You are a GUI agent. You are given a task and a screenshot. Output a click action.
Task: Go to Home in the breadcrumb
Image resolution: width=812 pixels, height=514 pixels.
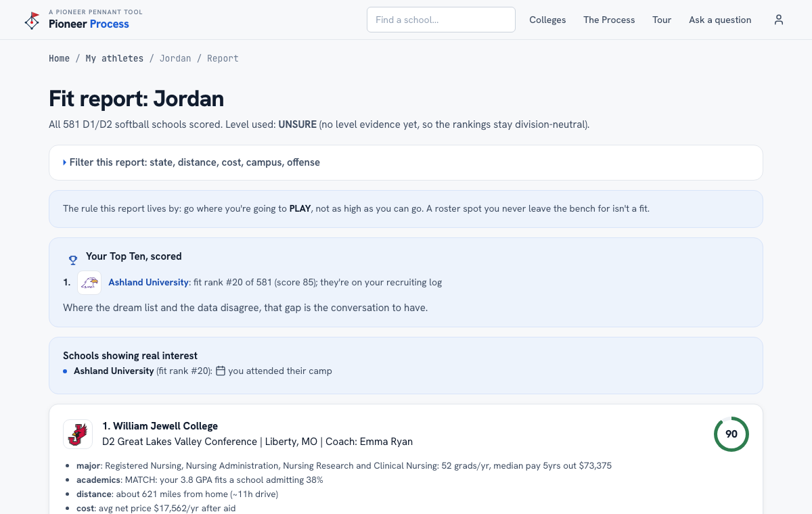(x=59, y=58)
